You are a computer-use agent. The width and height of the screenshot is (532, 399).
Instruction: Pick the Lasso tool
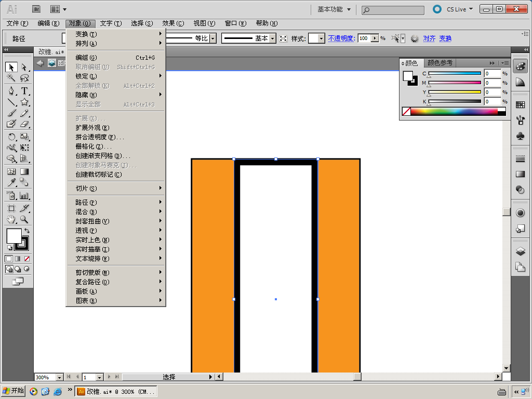[24, 78]
